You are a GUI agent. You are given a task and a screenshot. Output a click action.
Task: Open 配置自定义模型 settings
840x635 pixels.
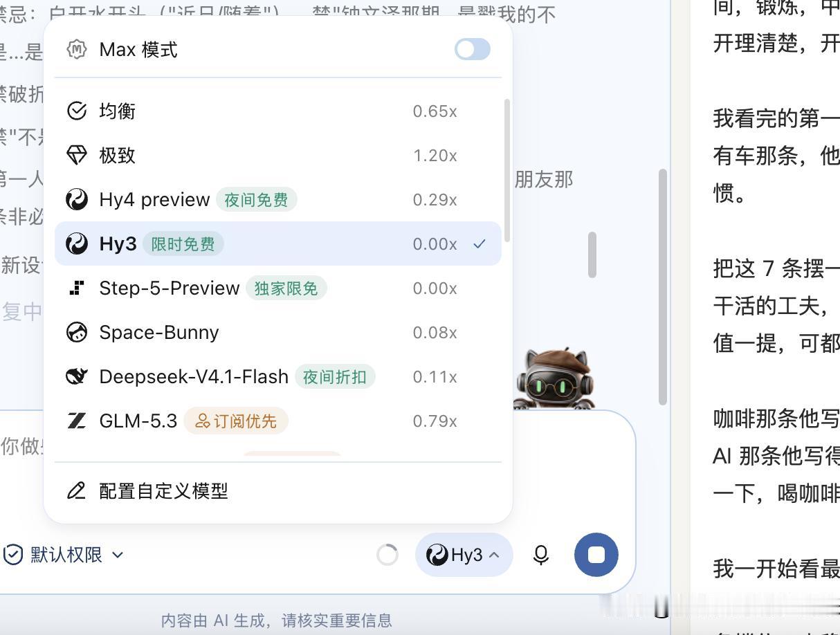pos(278,491)
